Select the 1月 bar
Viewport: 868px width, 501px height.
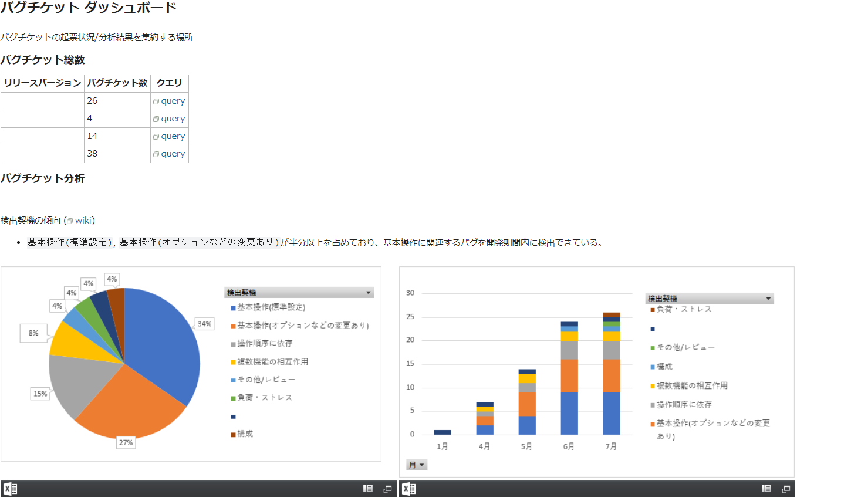[443, 432]
